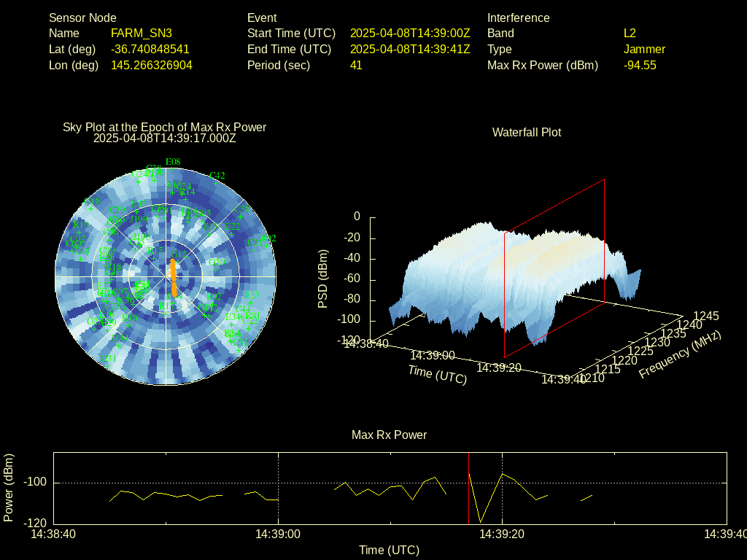Select the event Start Time value
Screen dimensions: 747x560
[x=410, y=34]
